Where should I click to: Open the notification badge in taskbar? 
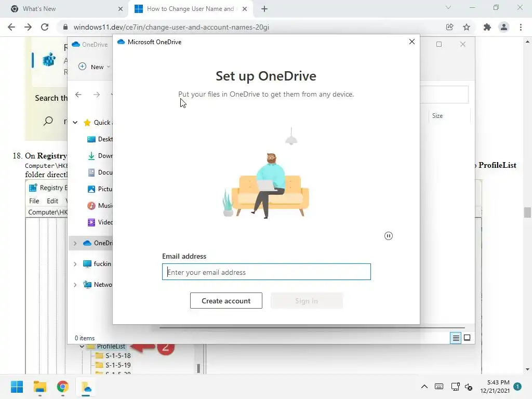point(517,387)
